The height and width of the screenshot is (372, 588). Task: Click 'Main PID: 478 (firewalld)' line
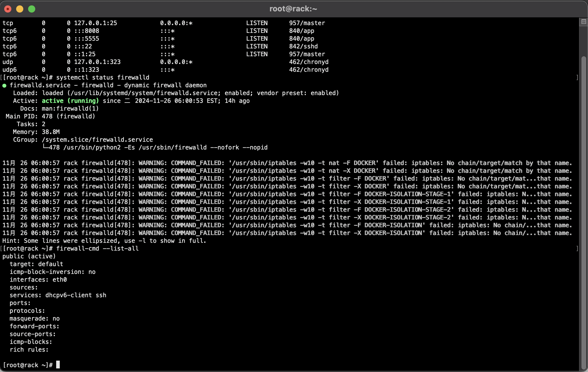click(50, 116)
